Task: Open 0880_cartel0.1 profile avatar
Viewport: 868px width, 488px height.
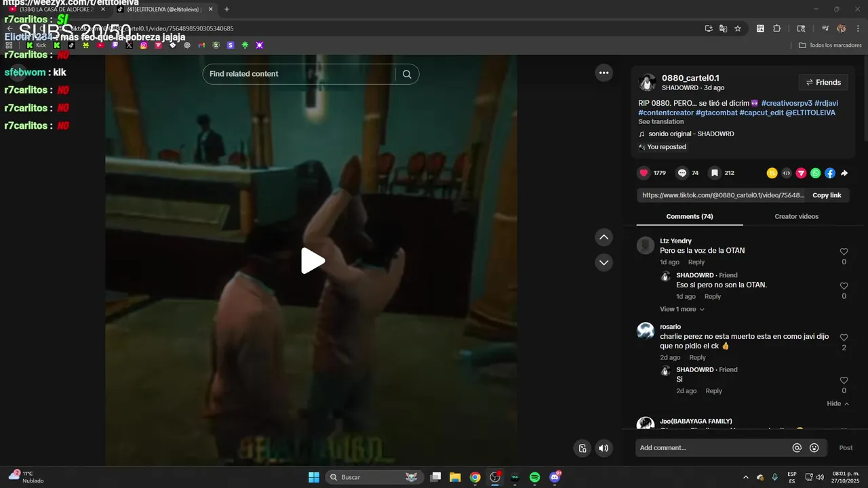Action: [648, 83]
